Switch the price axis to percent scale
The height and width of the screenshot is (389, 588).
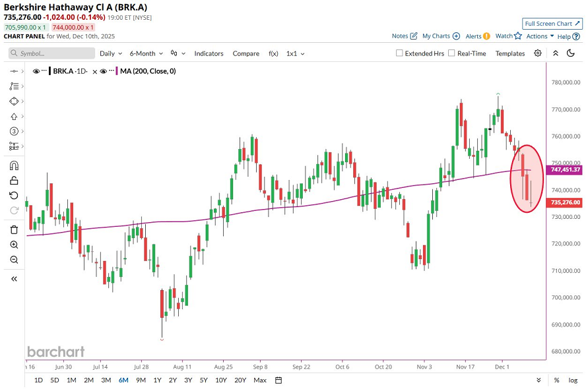point(556,380)
